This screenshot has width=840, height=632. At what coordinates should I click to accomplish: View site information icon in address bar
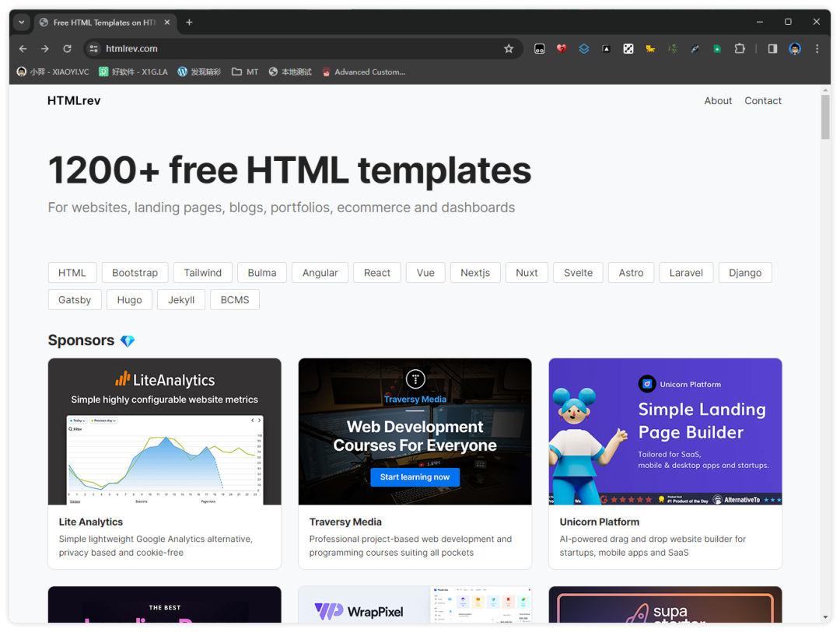coord(94,49)
